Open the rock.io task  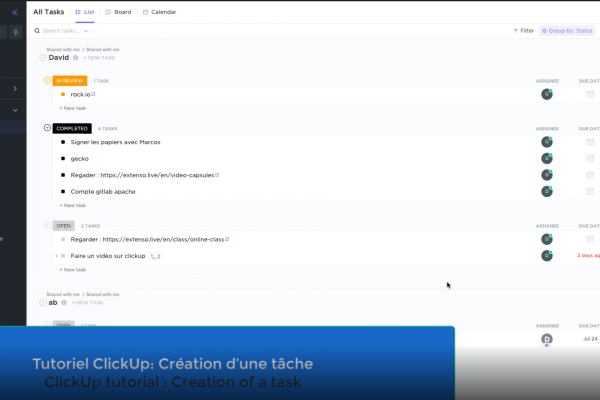click(x=80, y=95)
